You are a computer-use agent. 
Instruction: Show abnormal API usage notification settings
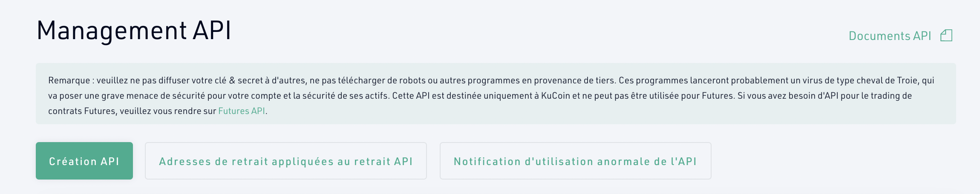[x=576, y=161]
